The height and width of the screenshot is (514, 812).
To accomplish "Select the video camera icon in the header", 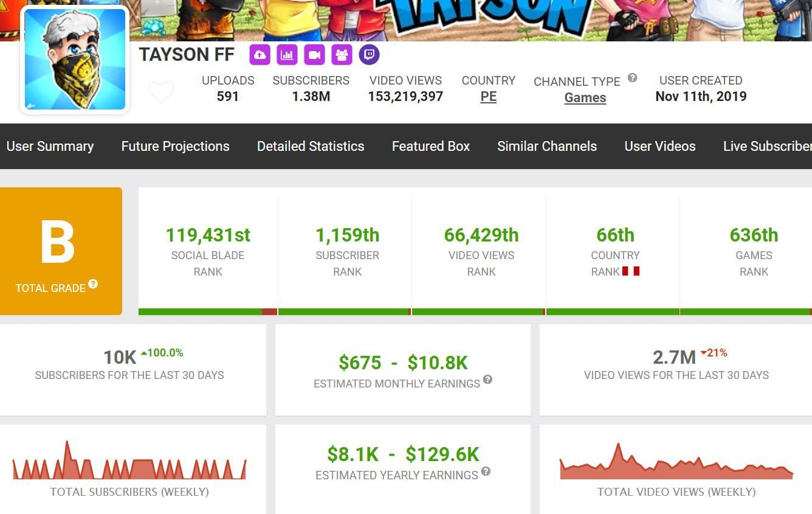I will tap(314, 55).
